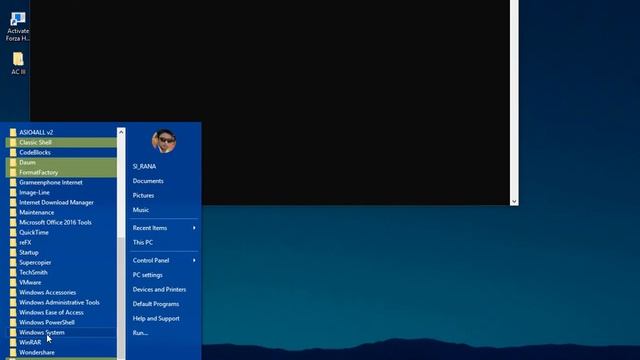The height and width of the screenshot is (360, 640).
Task: Open Help and Support
Action: pos(156,318)
